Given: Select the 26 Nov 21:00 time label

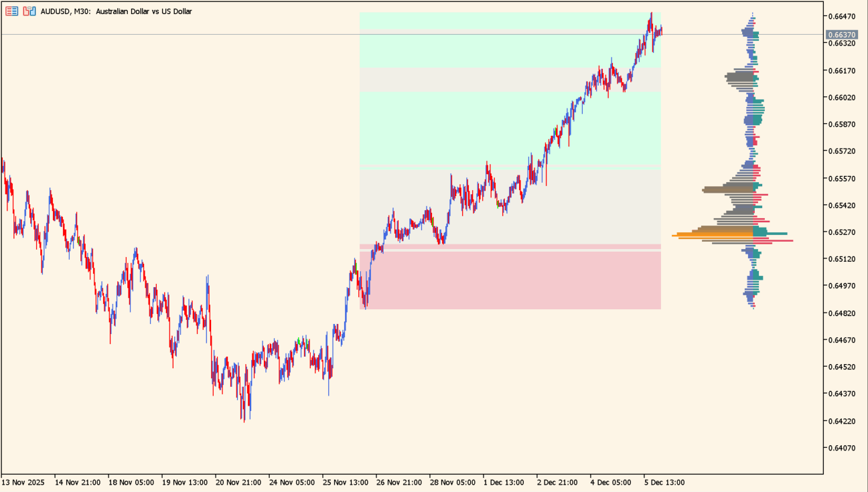Looking at the screenshot, I should (399, 482).
